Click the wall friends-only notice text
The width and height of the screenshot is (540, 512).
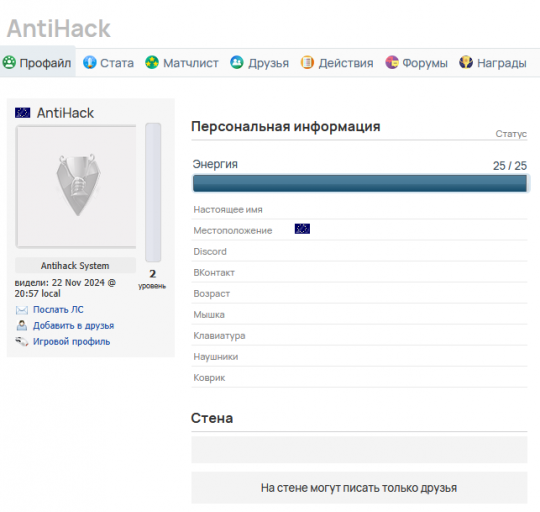[x=359, y=488]
